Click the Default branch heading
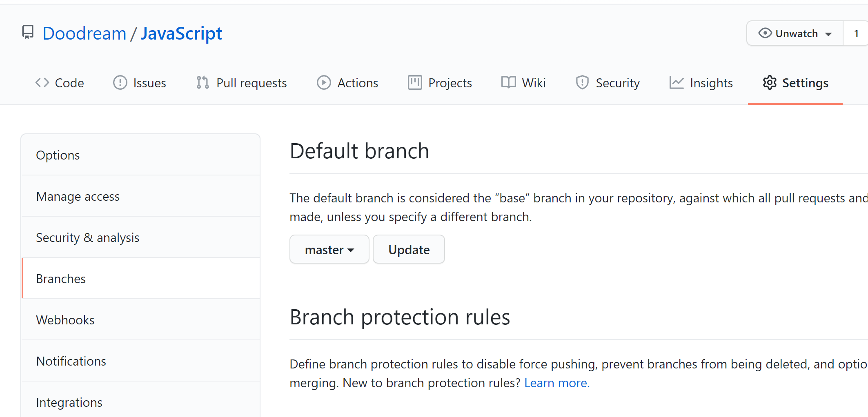 point(359,151)
